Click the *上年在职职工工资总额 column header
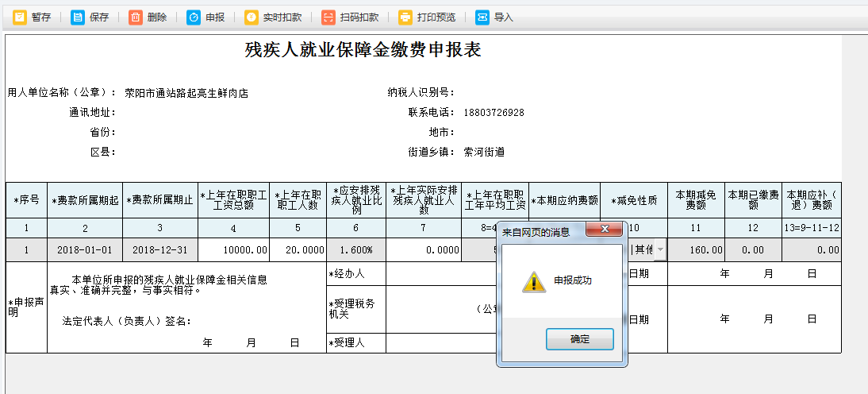This screenshot has height=394, width=868. coord(233,200)
